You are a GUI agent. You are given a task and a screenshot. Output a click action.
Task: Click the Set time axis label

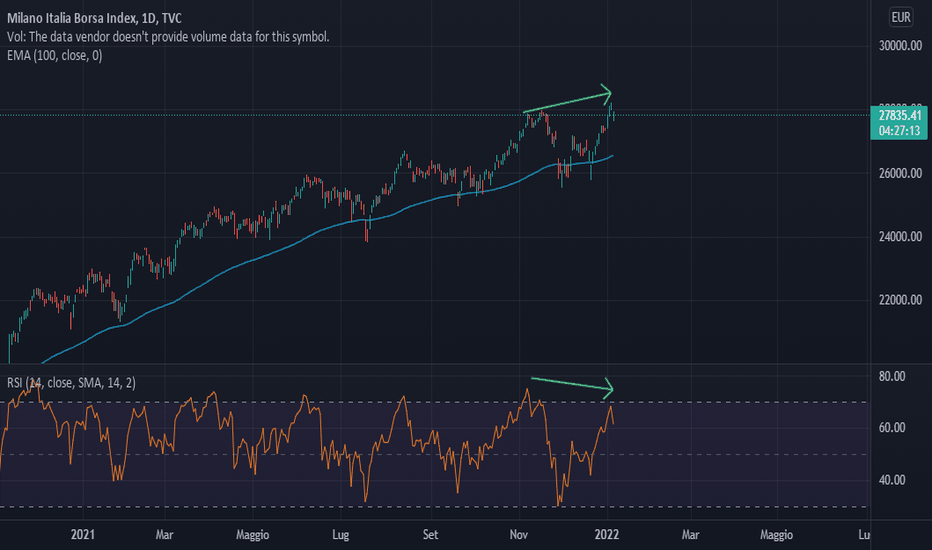tap(430, 535)
